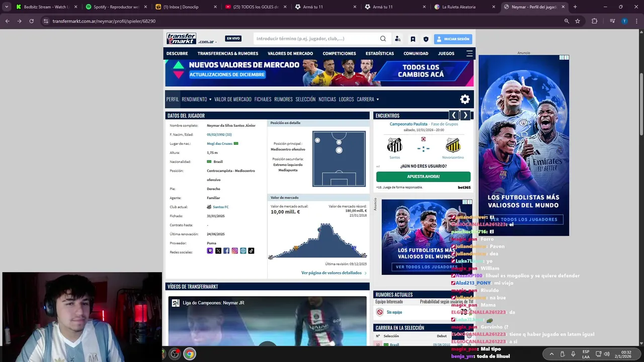The image size is (644, 362).
Task: Open the Competiciones menu
Action: point(339,53)
